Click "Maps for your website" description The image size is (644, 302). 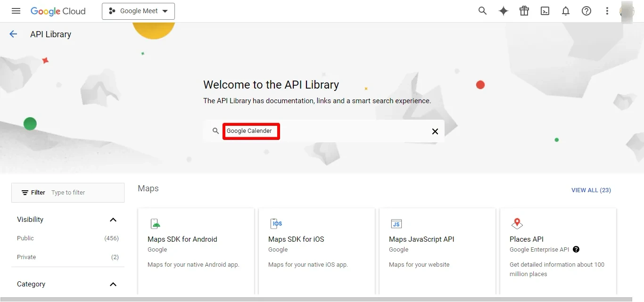click(x=419, y=265)
